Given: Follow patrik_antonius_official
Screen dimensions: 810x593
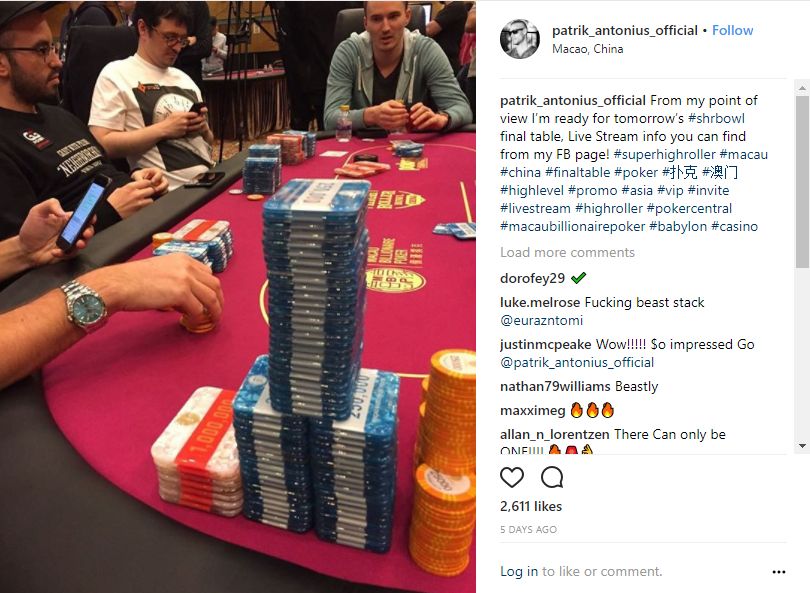Looking at the screenshot, I should tap(733, 30).
